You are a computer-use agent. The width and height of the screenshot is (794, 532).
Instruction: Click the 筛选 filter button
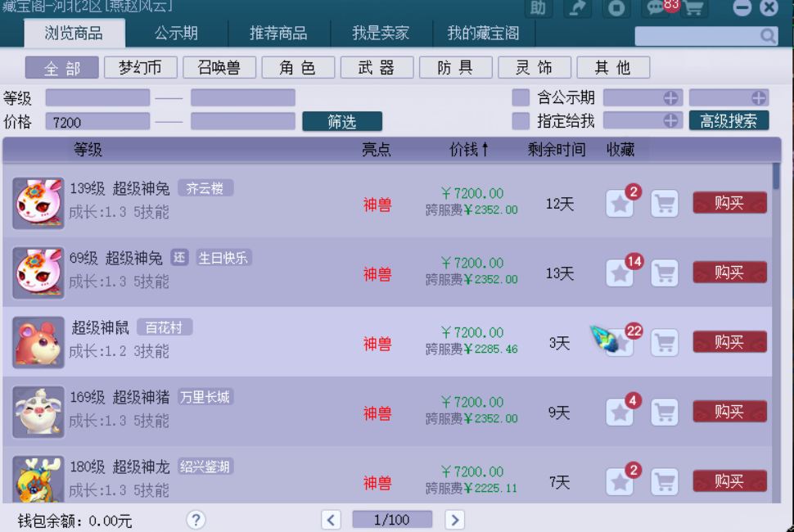[x=342, y=121]
